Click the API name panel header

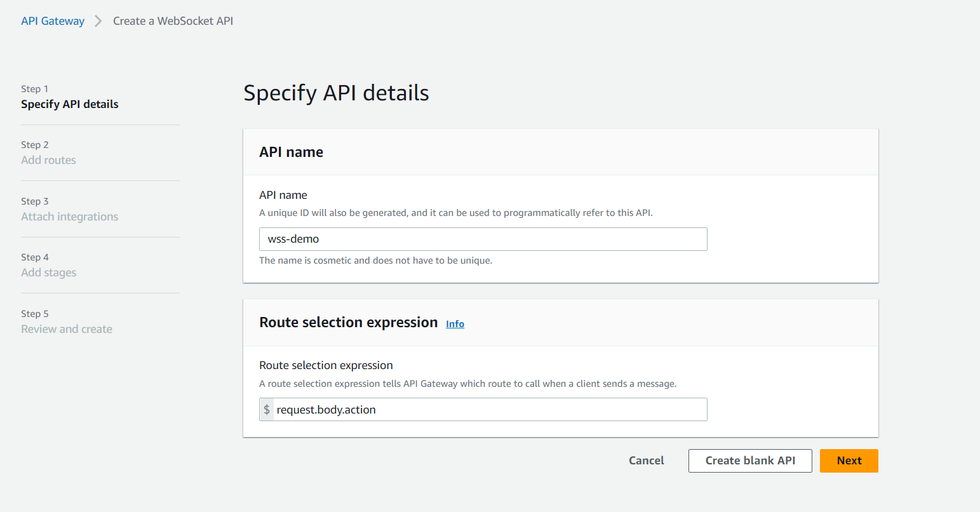pyautogui.click(x=292, y=152)
